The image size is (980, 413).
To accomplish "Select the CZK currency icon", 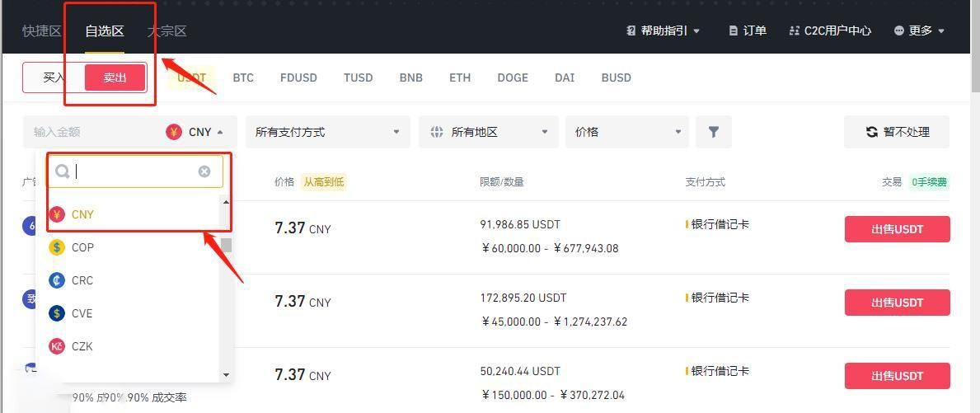I will click(x=57, y=346).
